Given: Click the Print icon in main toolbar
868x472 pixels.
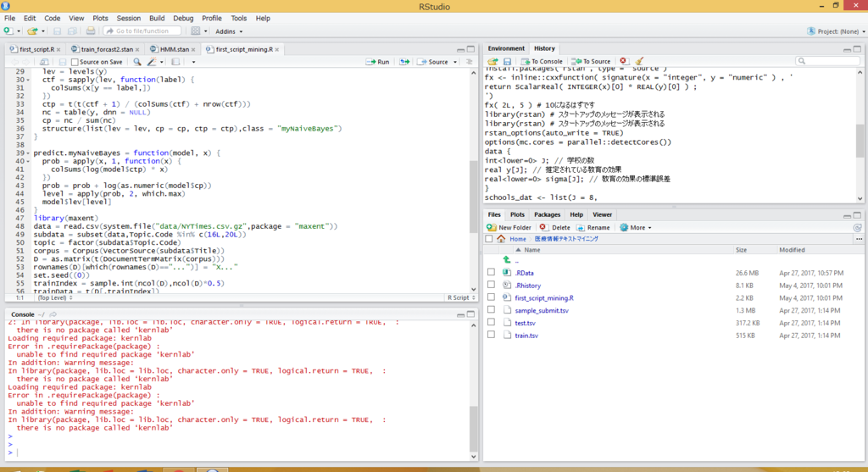Looking at the screenshot, I should pos(91,31).
